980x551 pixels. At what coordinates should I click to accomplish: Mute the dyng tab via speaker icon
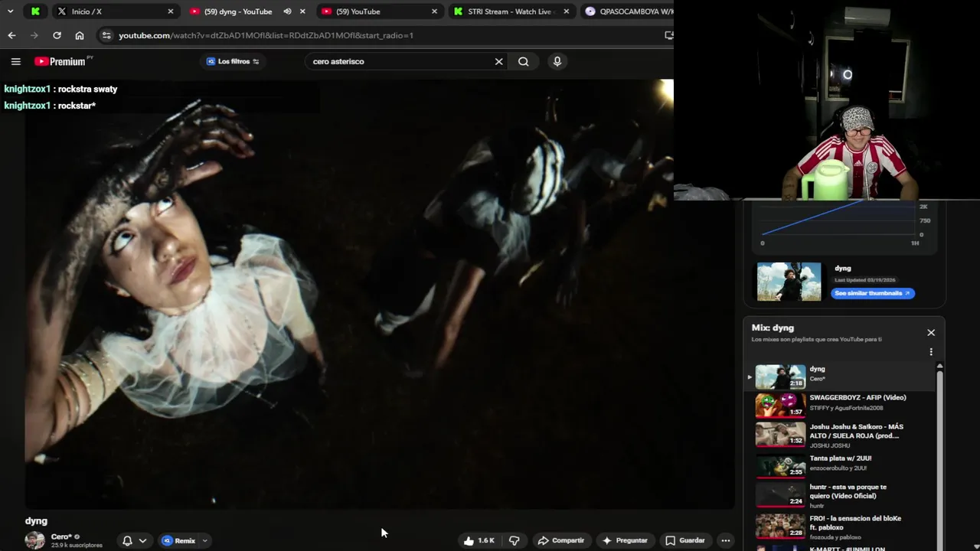[x=287, y=11]
